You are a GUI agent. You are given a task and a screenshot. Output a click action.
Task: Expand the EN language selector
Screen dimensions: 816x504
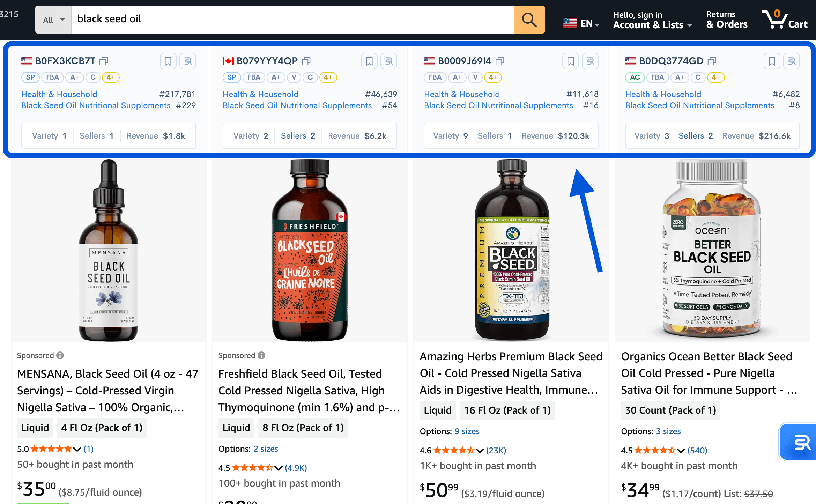[x=581, y=24]
